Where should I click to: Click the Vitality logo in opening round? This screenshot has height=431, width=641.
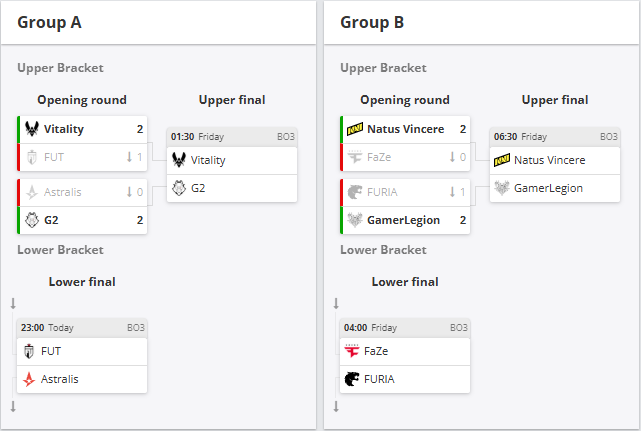point(32,129)
